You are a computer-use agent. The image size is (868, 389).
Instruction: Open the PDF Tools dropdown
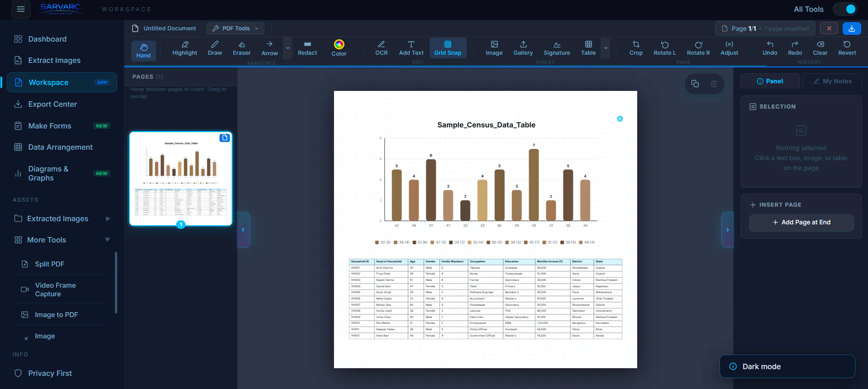click(x=236, y=28)
